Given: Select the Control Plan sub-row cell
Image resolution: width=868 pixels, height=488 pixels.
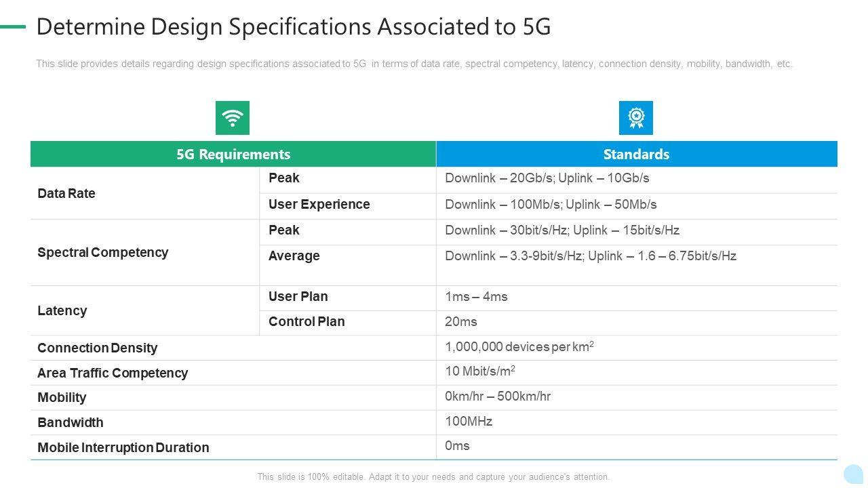Looking at the screenshot, I should coord(307,322).
